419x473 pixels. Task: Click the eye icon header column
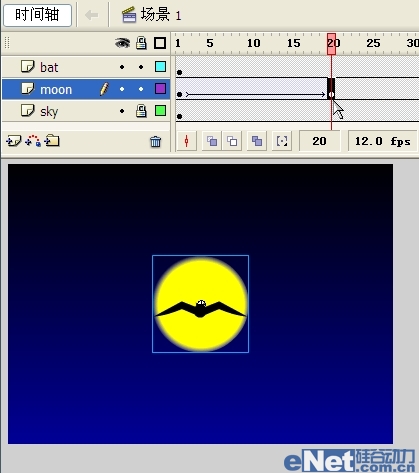(x=122, y=43)
